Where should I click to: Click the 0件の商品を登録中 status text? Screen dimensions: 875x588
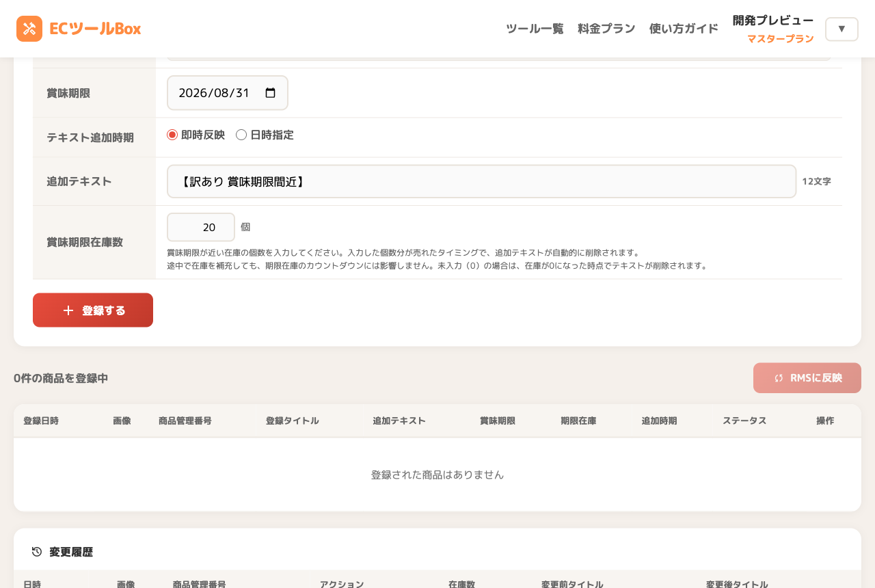click(61, 378)
